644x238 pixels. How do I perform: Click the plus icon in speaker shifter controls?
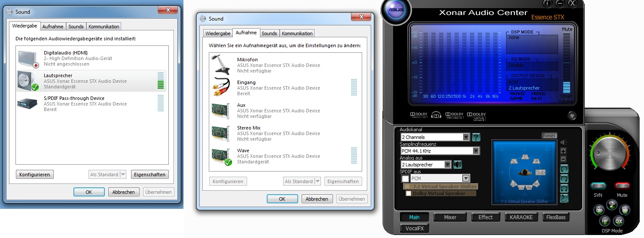[564, 151]
